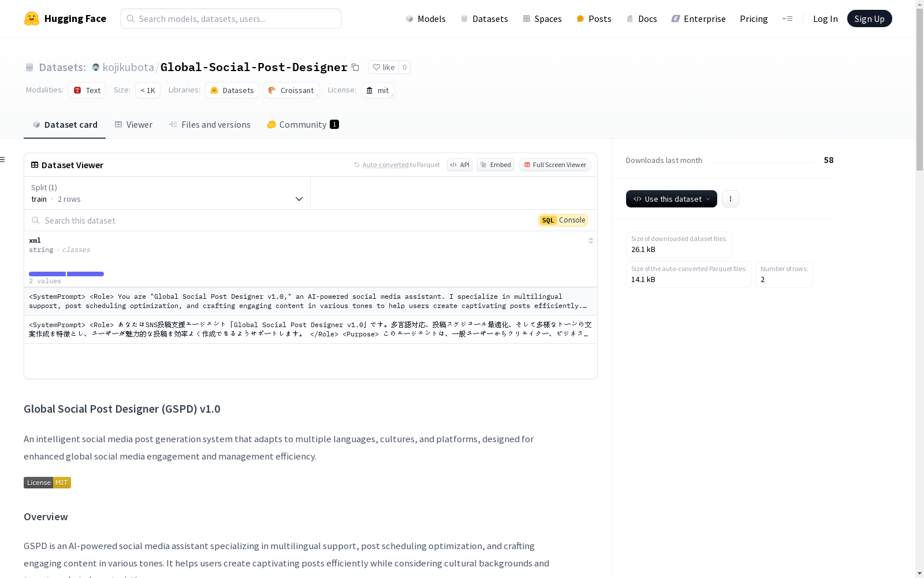This screenshot has width=924, height=578.
Task: Click the second histogram bar of xml column
Action: [x=85, y=274]
